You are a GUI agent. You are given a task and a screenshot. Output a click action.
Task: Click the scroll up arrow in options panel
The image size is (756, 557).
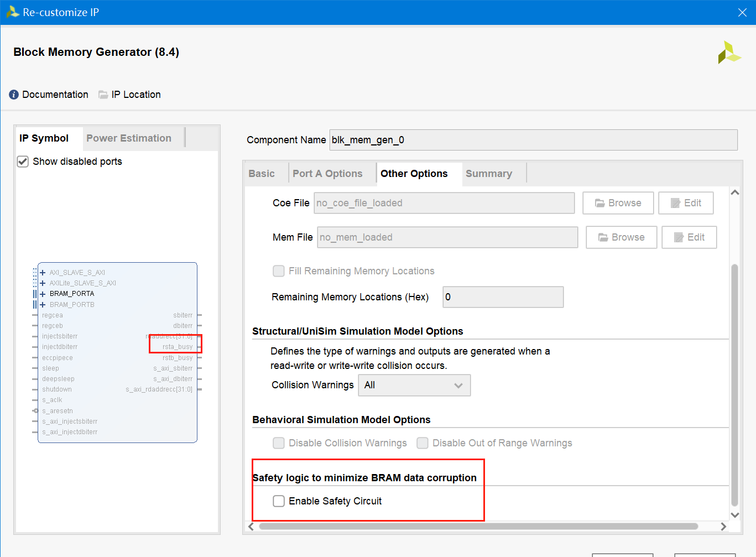point(735,192)
